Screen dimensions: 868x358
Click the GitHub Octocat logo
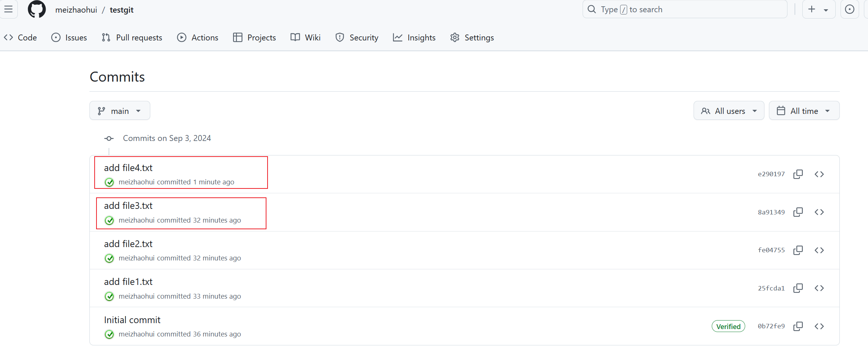pos(37,9)
